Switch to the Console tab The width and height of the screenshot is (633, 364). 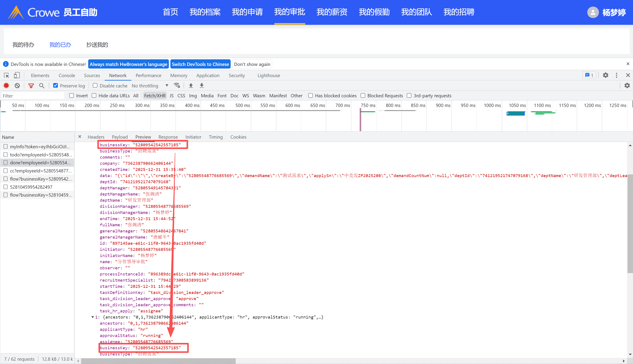[x=67, y=76]
